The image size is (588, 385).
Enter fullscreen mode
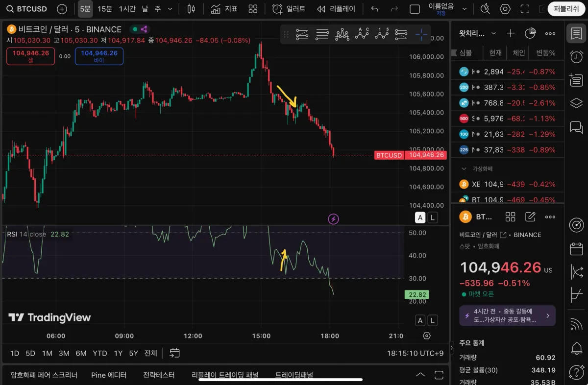point(525,9)
